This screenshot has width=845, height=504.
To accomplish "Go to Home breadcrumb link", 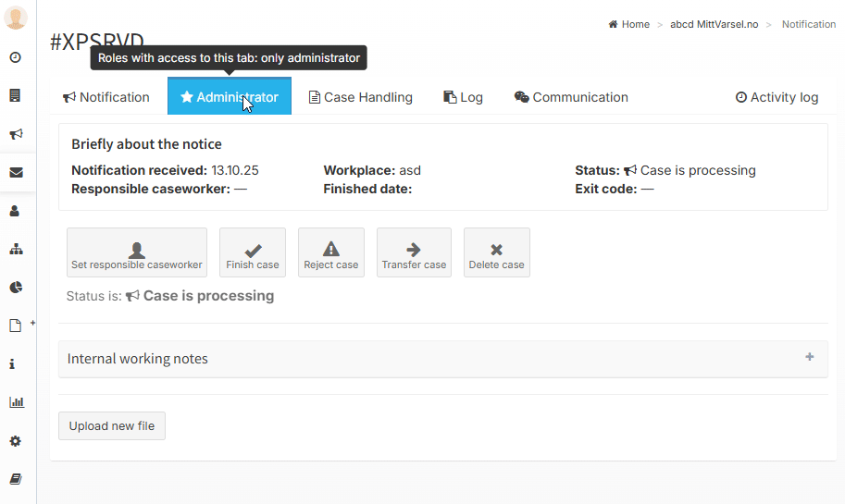I will [x=629, y=25].
